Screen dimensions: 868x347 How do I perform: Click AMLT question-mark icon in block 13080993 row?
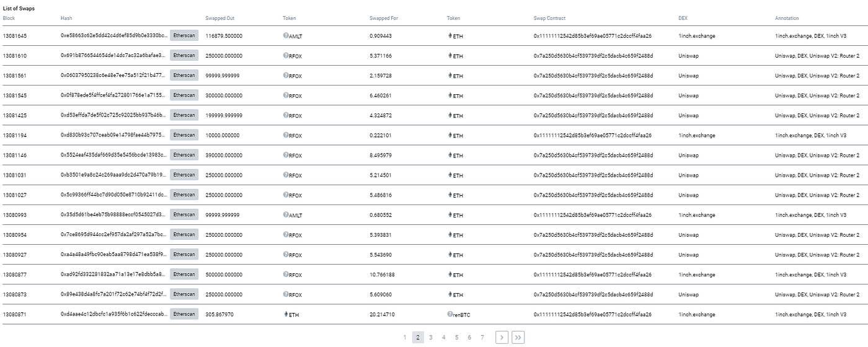click(x=286, y=214)
